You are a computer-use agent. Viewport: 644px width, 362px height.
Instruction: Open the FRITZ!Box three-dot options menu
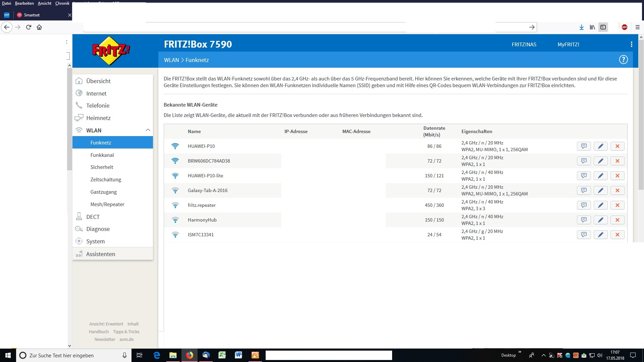pos(631,44)
